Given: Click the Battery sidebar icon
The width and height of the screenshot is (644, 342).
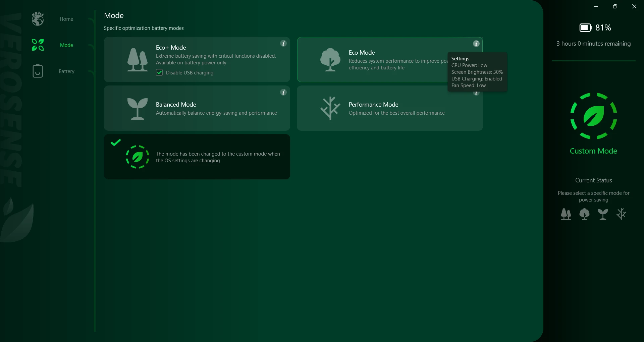Looking at the screenshot, I should [38, 71].
